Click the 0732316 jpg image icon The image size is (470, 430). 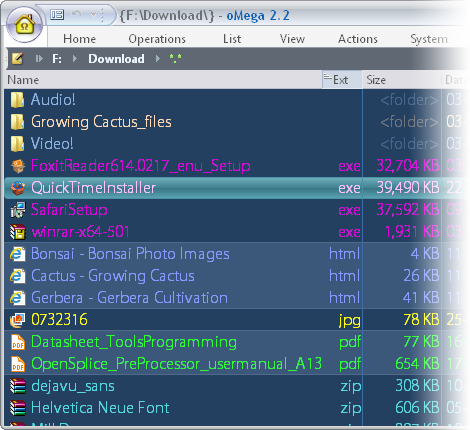[x=18, y=320]
